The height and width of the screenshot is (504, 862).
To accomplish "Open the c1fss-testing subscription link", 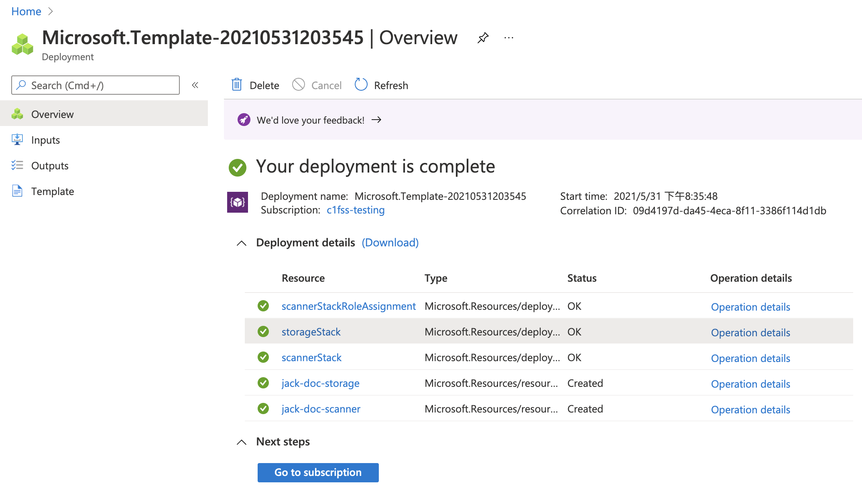I will (356, 210).
